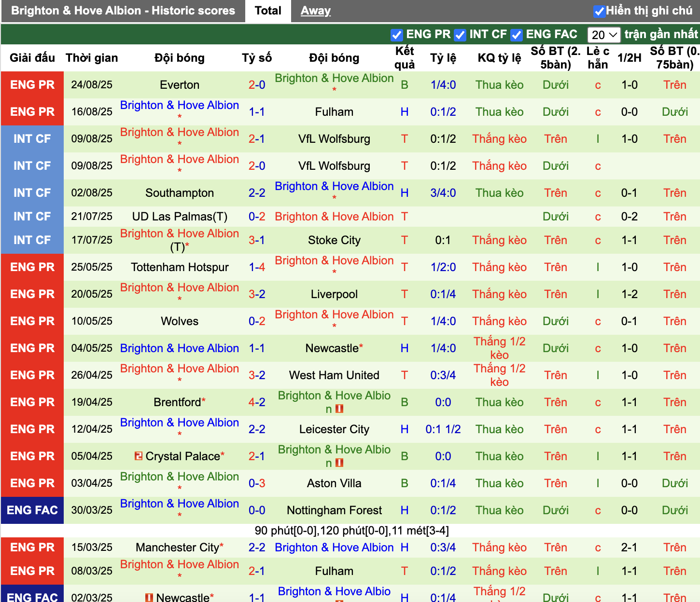Click odds 0:1 1/2 in Leicester City row

pos(443,429)
